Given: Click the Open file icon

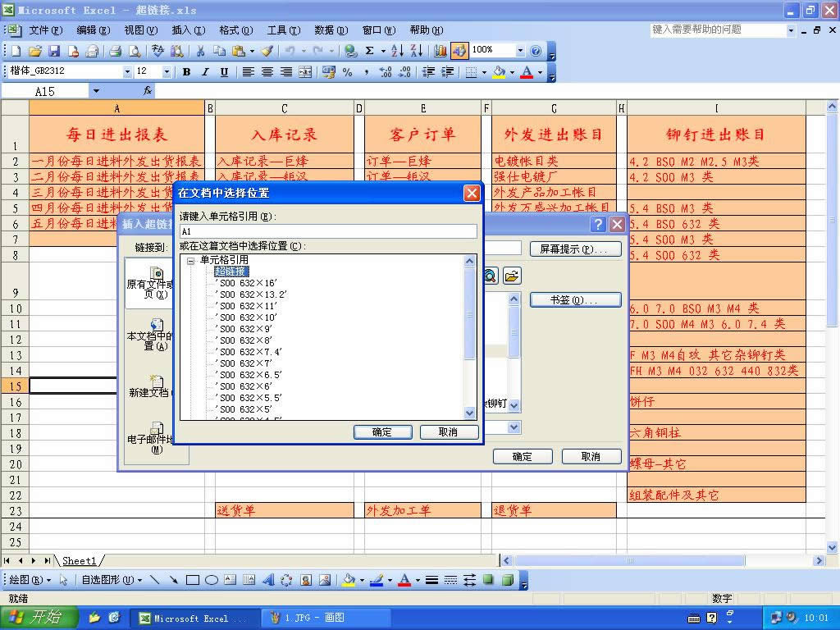Looking at the screenshot, I should [35, 51].
